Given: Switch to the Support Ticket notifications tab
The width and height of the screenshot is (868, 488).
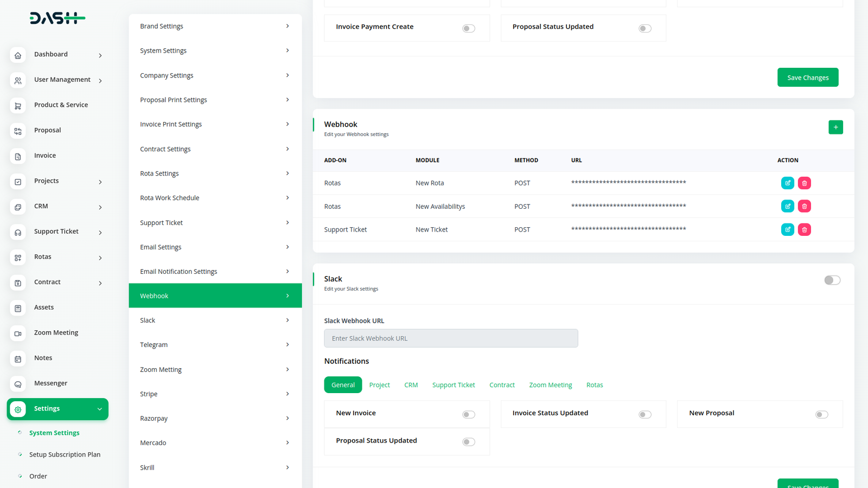Looking at the screenshot, I should [x=453, y=385].
